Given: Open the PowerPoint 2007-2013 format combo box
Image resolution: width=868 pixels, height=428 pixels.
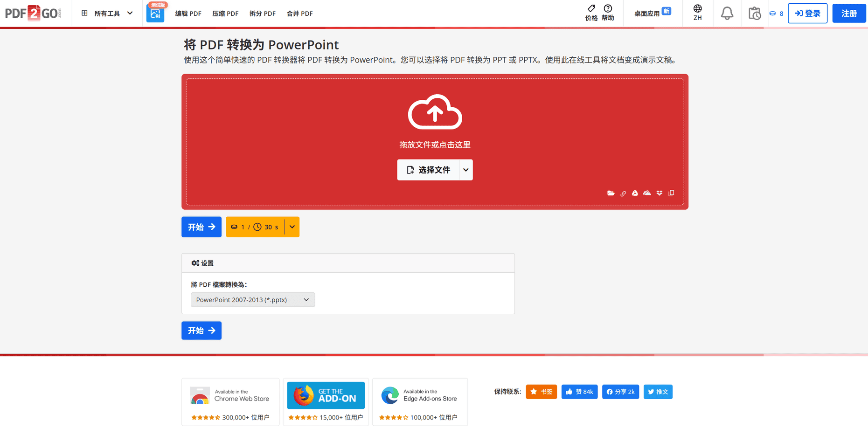Looking at the screenshot, I should (253, 300).
